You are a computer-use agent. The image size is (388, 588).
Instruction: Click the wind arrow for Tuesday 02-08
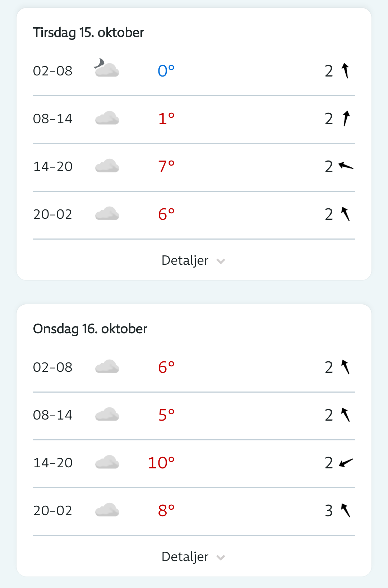tap(345, 70)
